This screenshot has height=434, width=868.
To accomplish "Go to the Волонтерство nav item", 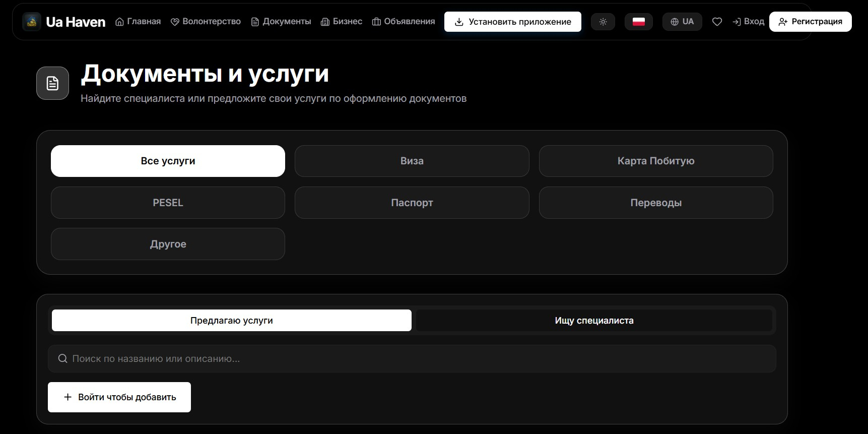I will (x=206, y=22).
